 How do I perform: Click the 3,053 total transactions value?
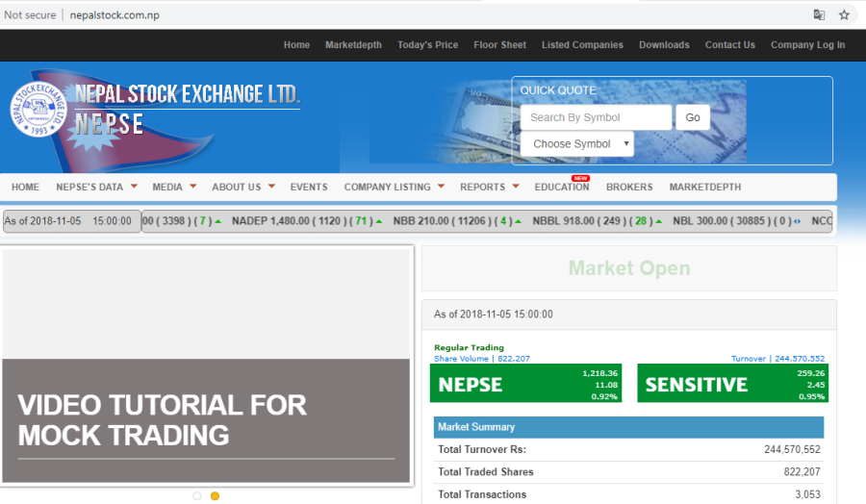click(807, 494)
